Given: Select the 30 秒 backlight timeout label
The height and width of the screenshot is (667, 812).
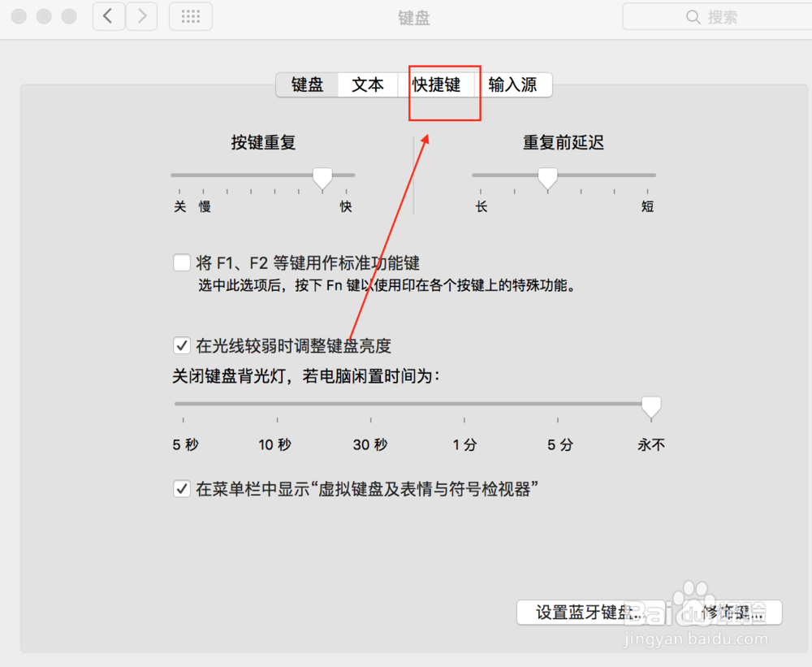Looking at the screenshot, I should (370, 444).
